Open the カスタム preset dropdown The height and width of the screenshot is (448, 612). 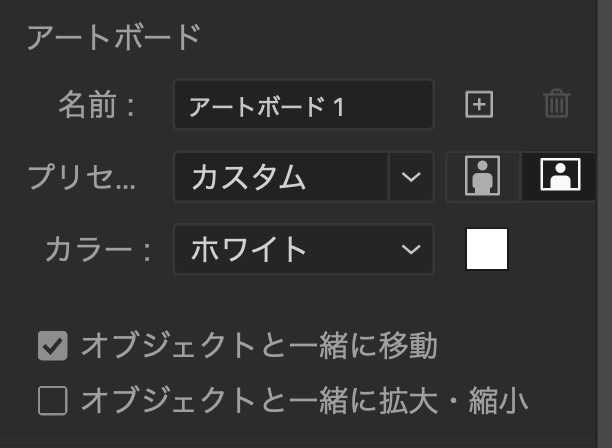[x=280, y=177]
